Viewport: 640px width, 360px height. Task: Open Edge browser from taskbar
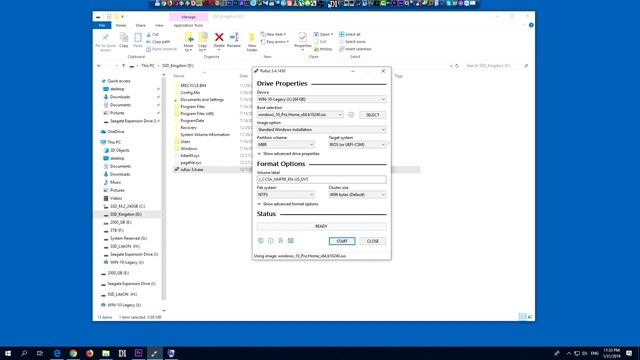57,353
